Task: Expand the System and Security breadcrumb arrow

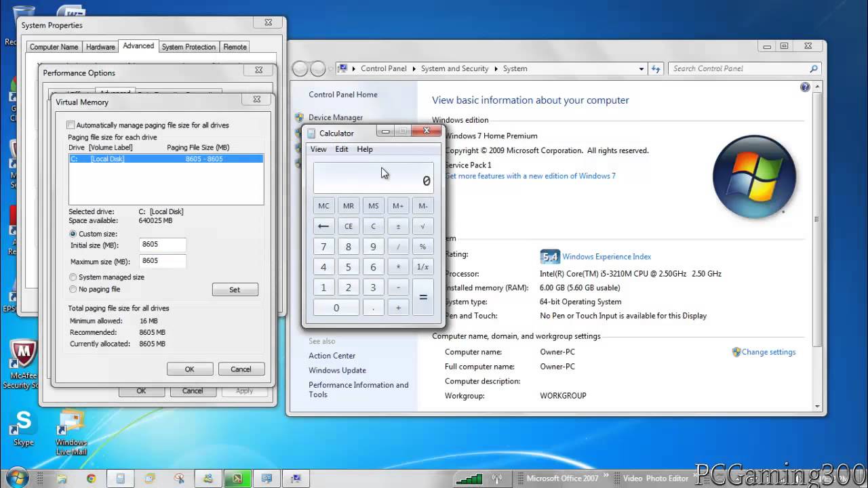Action: (496, 68)
